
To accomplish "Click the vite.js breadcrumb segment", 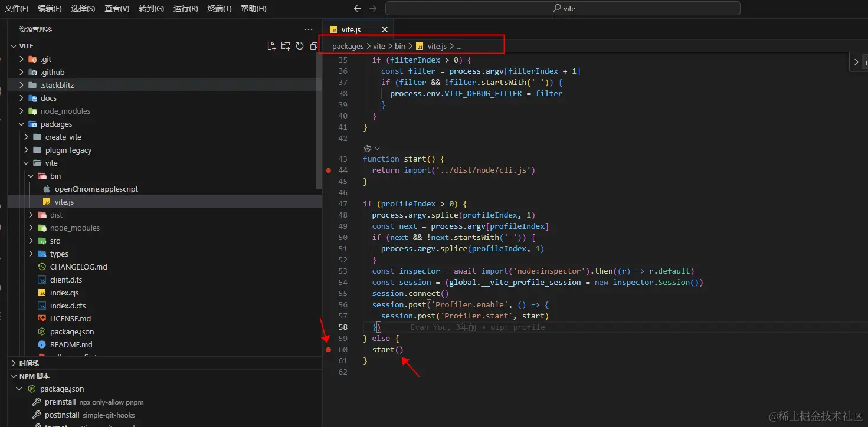I will pos(437,46).
